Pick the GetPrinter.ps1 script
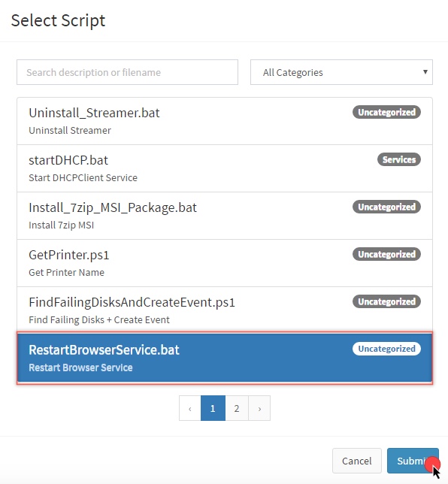Screen dimensions: 448x484 [225, 263]
